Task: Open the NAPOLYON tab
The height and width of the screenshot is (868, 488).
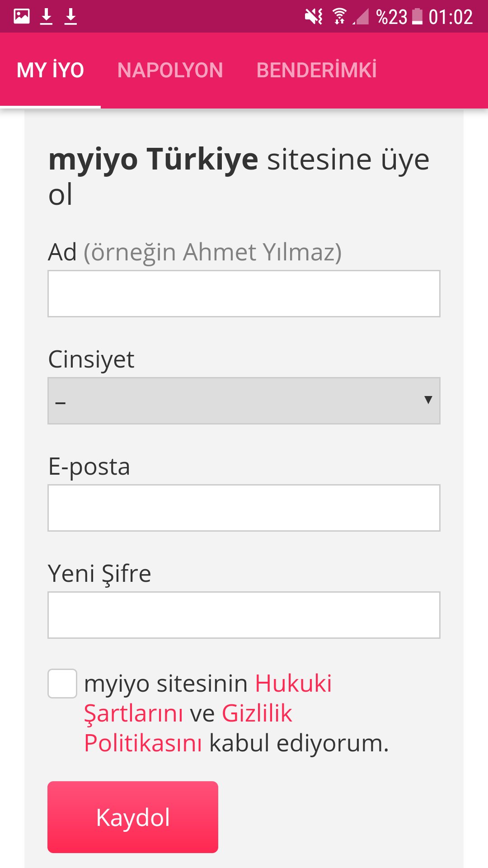Action: pos(170,71)
